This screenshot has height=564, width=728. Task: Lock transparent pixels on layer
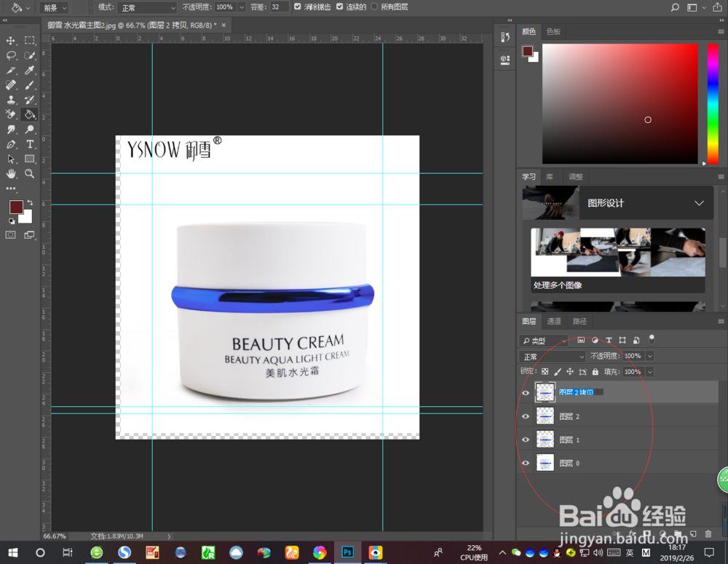545,372
